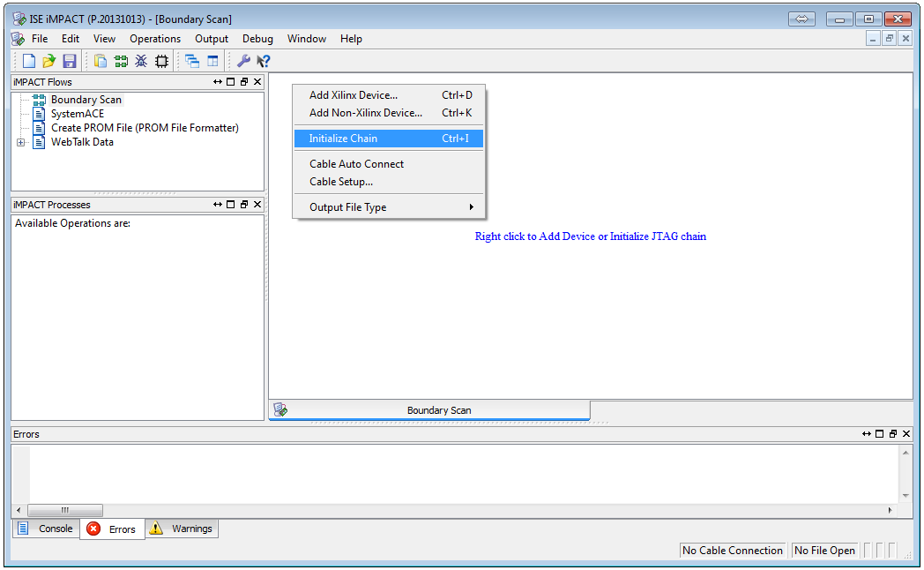Click the Create PROM File document icon

(39, 128)
